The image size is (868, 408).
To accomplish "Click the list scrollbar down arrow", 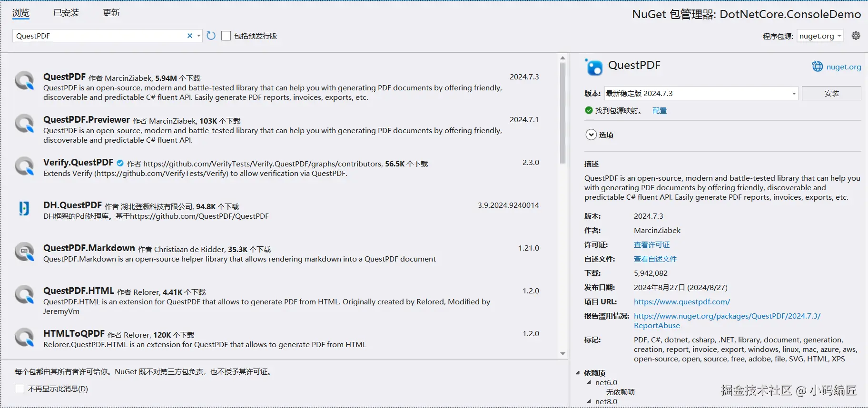I will 562,353.
